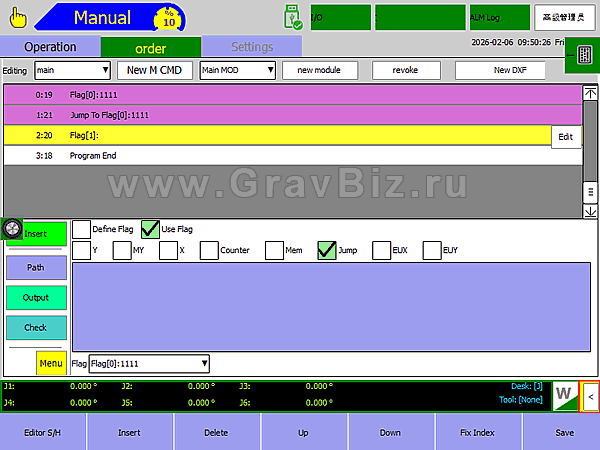This screenshot has height=450, width=600.
Task: Toggle the Counter checkbox
Action: (209, 251)
